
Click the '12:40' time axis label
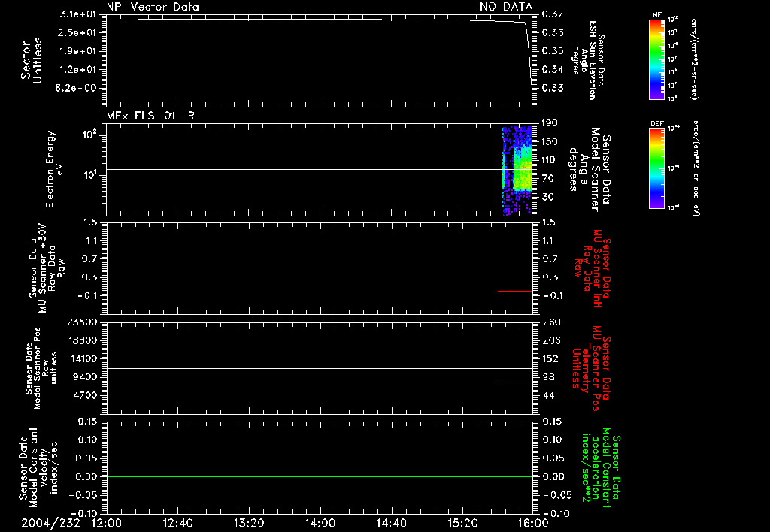click(177, 523)
